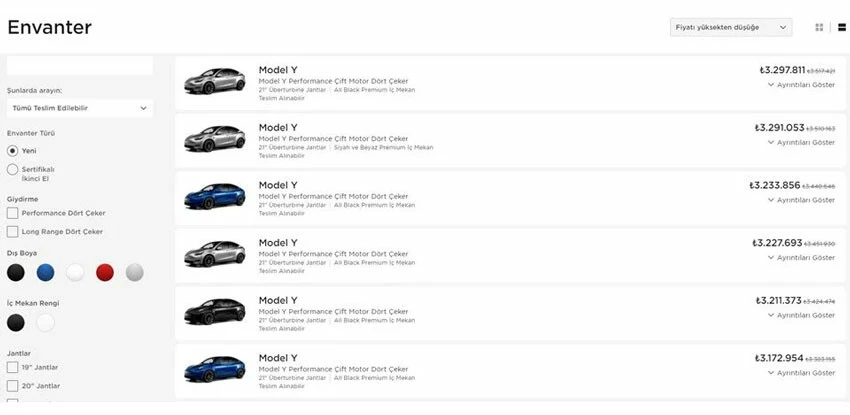Select the white interior color swatch
The width and height of the screenshot is (850, 415).
[46, 323]
